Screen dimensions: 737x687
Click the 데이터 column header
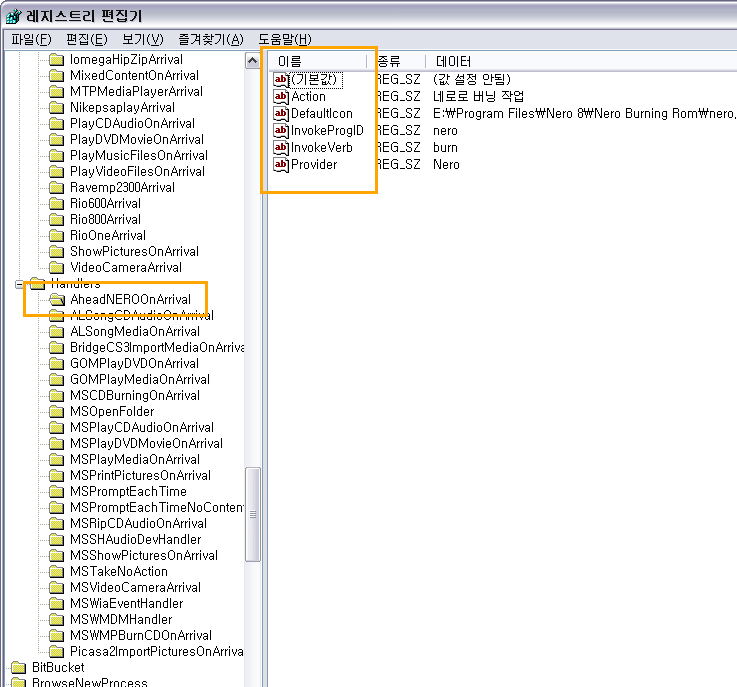pyautogui.click(x=581, y=61)
